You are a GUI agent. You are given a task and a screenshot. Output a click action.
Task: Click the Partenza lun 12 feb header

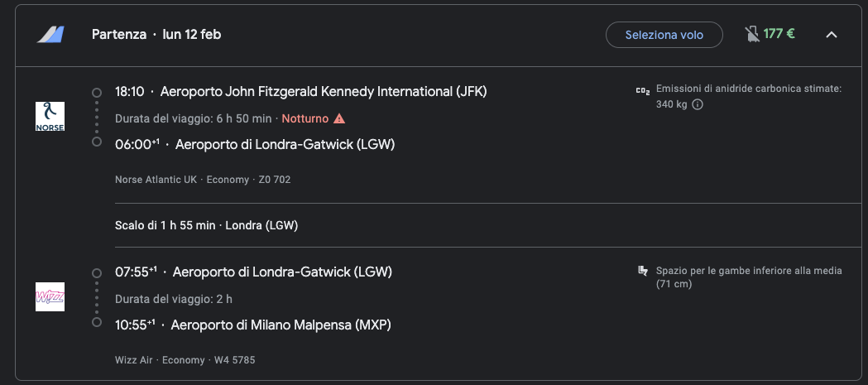(156, 34)
